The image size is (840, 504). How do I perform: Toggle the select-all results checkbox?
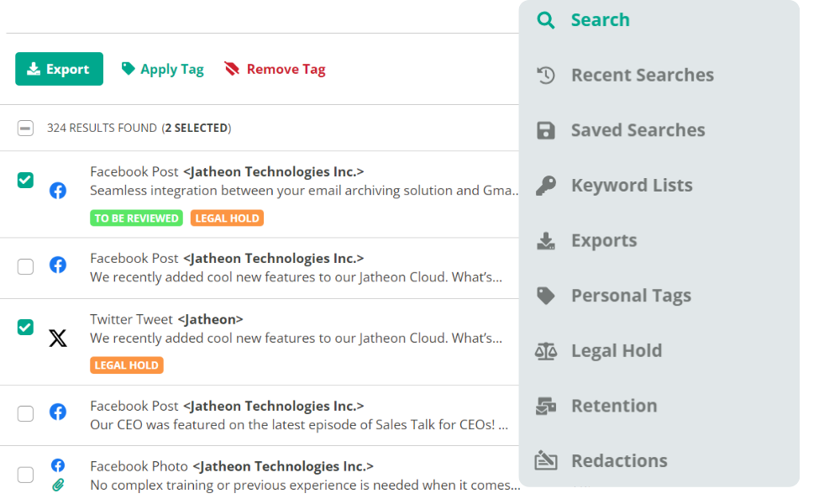click(25, 128)
